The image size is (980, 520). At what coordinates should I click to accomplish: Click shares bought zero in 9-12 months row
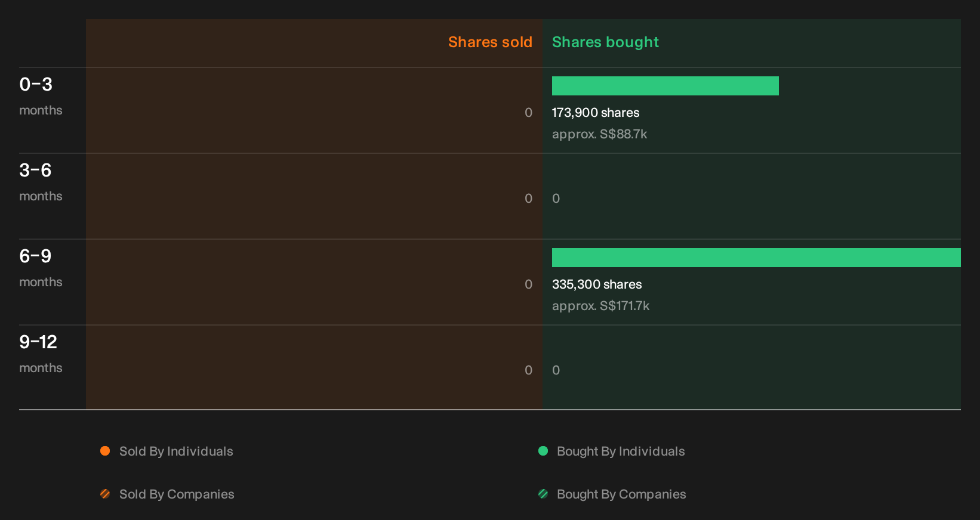556,370
